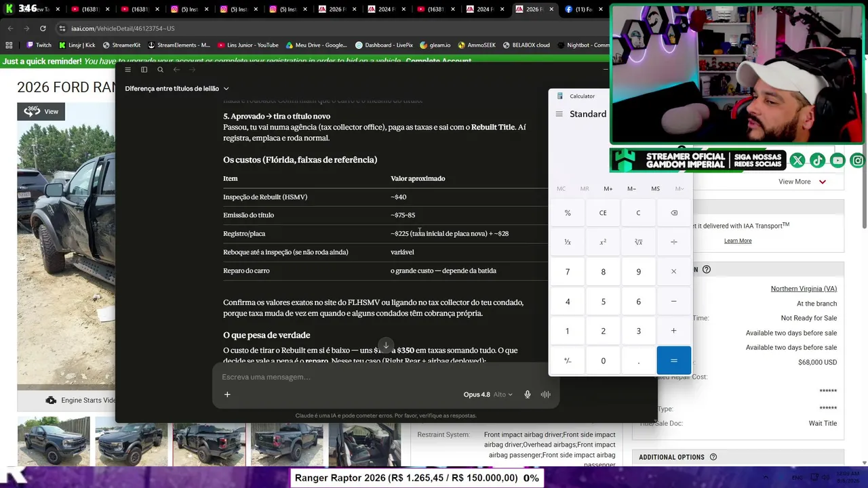868x488 pixels.
Task: Open the AmmoSEEK bookmark
Action: coord(477,45)
